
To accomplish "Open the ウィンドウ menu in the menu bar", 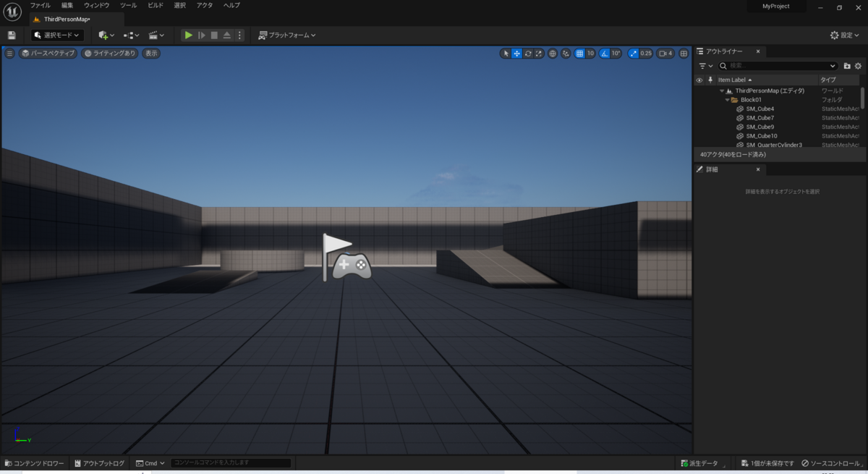I will (x=95, y=5).
